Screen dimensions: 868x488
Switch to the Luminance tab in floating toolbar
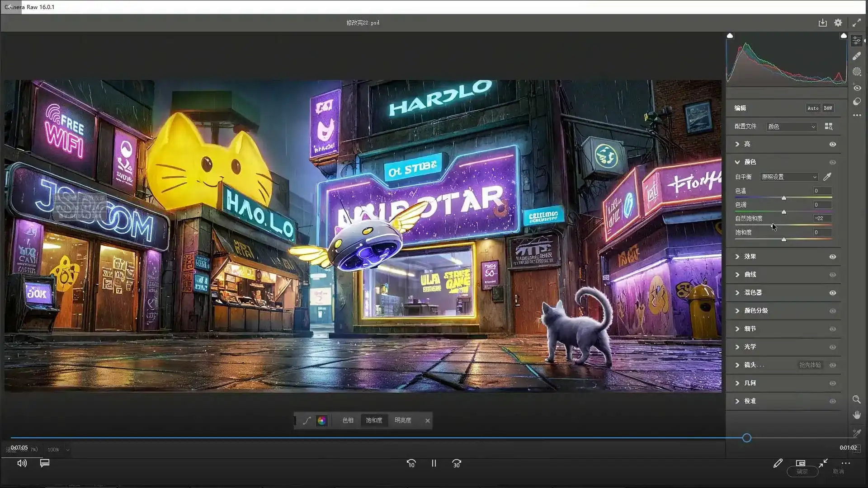(x=402, y=421)
